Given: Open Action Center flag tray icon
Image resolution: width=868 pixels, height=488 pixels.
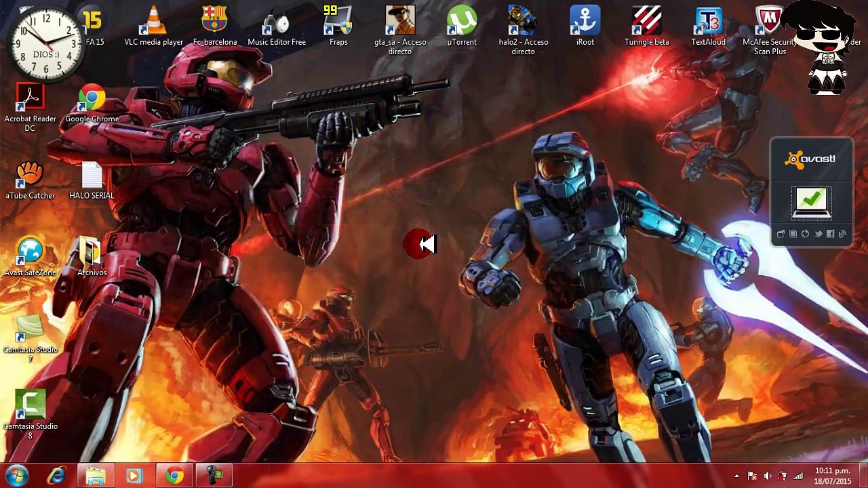Looking at the screenshot, I should click(752, 476).
